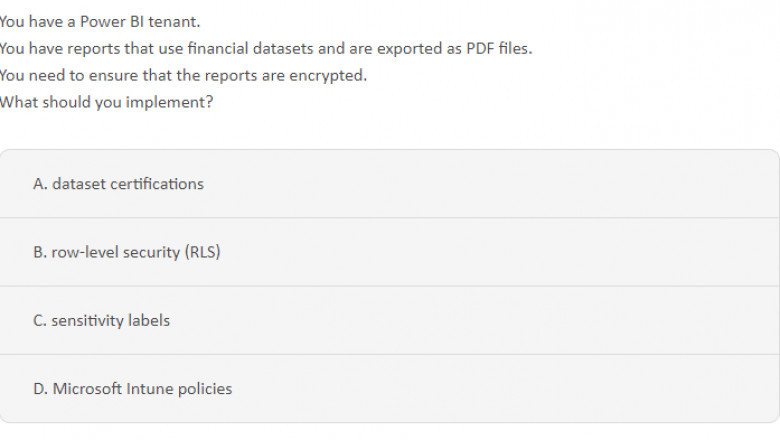The image size is (780, 440).
Task: Choose the row-level security (RLS) answer
Action: tap(389, 252)
